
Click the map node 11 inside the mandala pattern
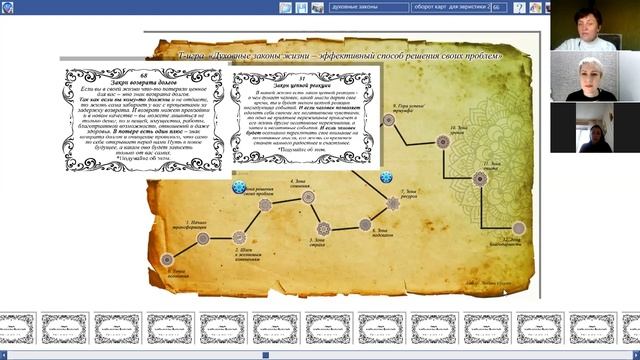(480, 179)
